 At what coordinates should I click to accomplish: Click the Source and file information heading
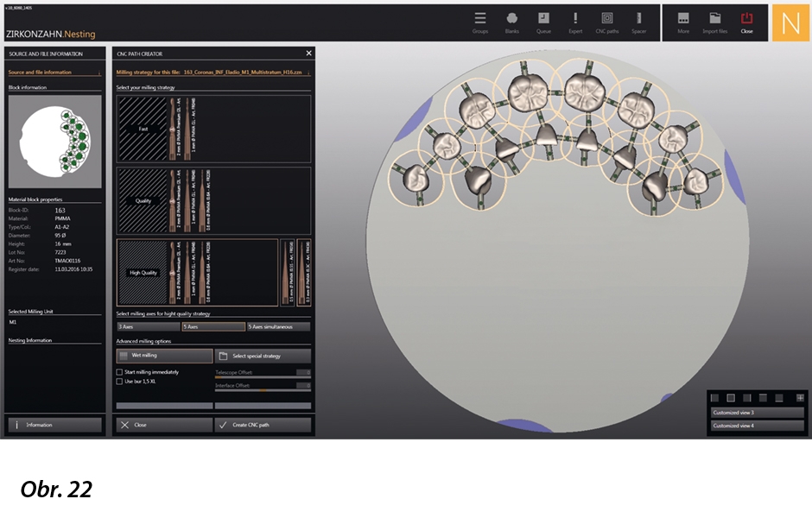(x=40, y=73)
